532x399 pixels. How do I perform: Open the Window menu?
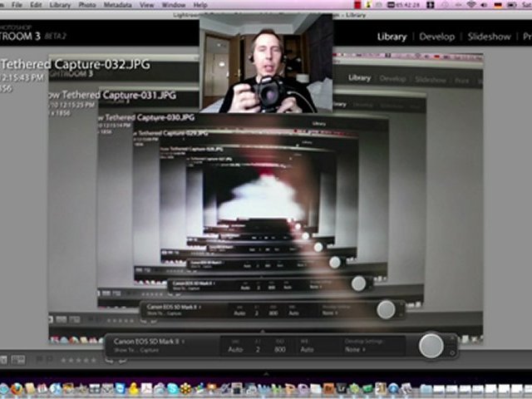point(173,5)
